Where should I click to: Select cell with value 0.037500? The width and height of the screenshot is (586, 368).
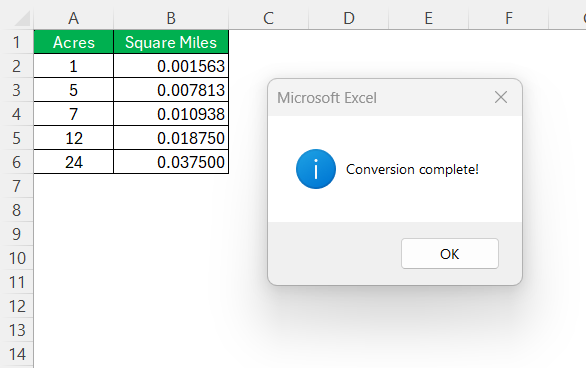[171, 161]
